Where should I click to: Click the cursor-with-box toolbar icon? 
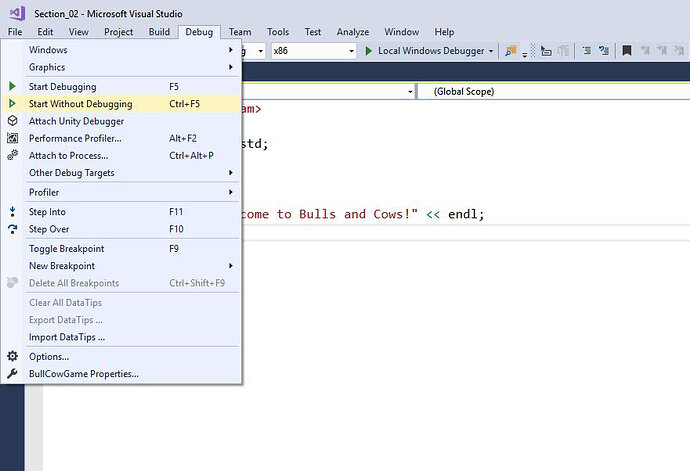pos(546,51)
